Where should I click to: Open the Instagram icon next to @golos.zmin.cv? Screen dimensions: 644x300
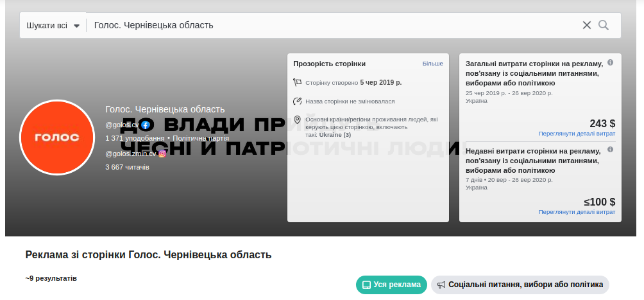coord(162,154)
